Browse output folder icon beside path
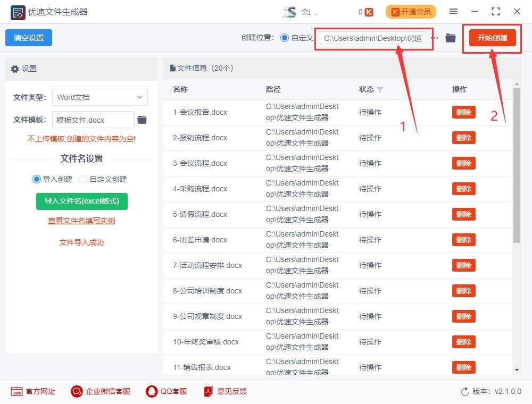Screen dimensions: 532x404 [451, 38]
